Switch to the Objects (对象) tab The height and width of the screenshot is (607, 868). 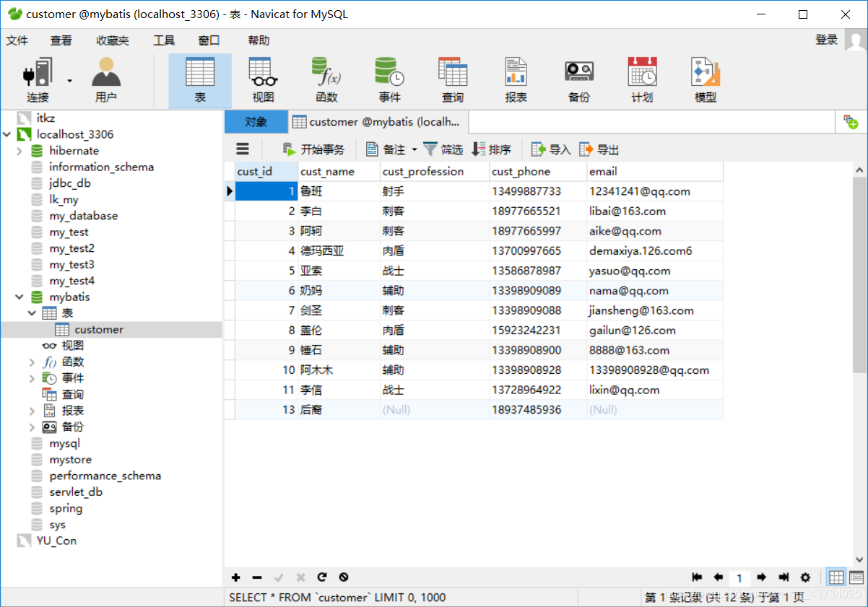point(256,122)
